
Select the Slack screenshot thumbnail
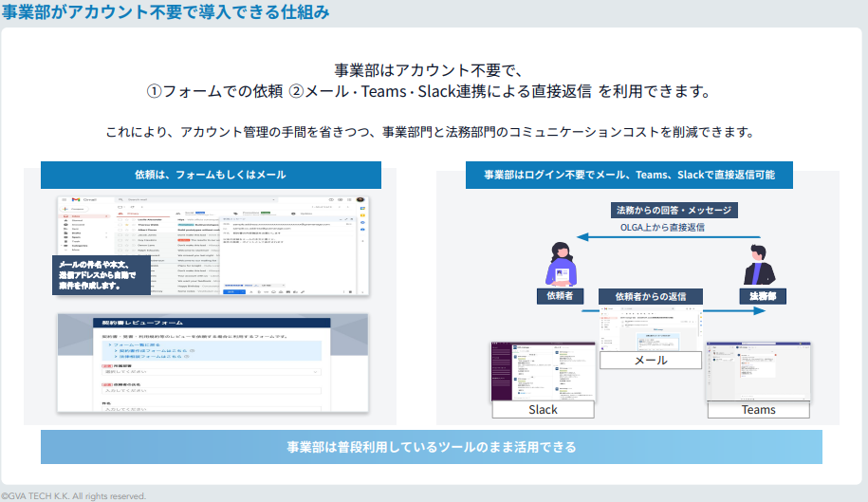coord(543,371)
